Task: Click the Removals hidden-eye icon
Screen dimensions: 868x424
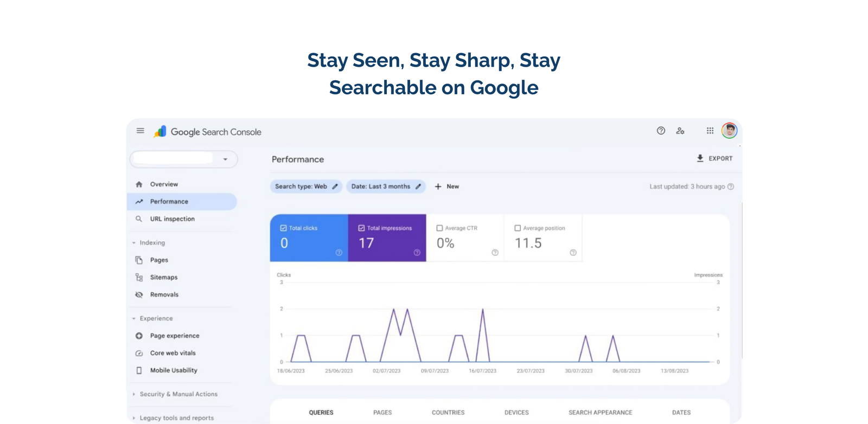Action: 139,295
